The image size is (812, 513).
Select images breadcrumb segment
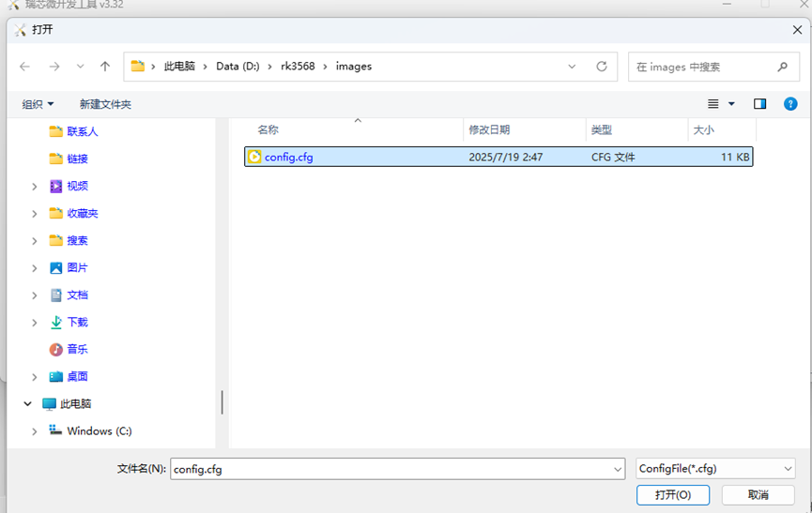(x=354, y=67)
